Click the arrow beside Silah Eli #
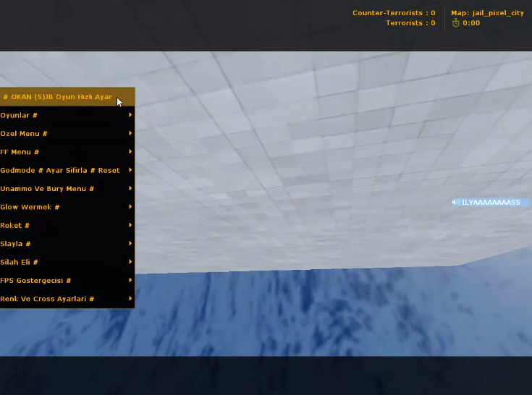 click(130, 262)
